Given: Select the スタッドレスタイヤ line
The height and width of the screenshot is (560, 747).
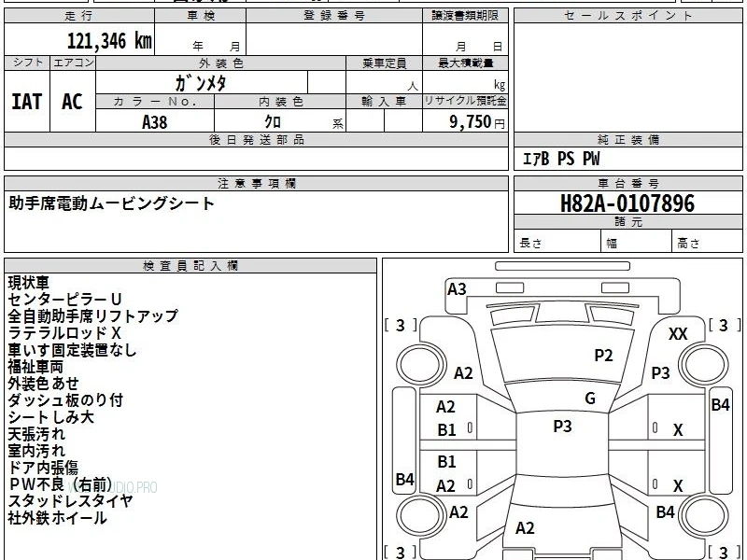Looking at the screenshot, I should (71, 501).
